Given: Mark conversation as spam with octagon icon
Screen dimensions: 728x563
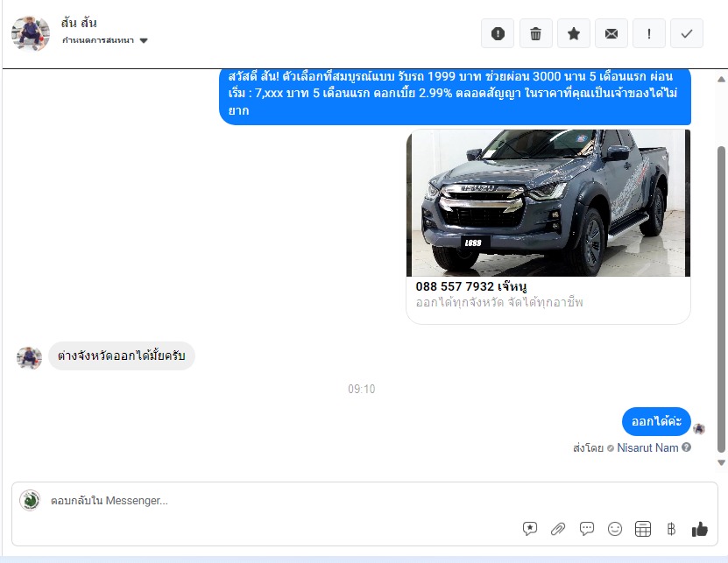Looking at the screenshot, I should pyautogui.click(x=498, y=33).
